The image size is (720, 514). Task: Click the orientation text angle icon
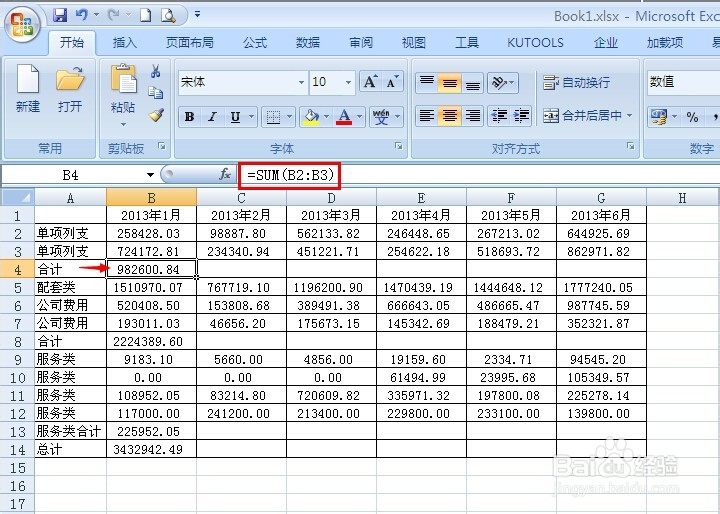point(498,83)
